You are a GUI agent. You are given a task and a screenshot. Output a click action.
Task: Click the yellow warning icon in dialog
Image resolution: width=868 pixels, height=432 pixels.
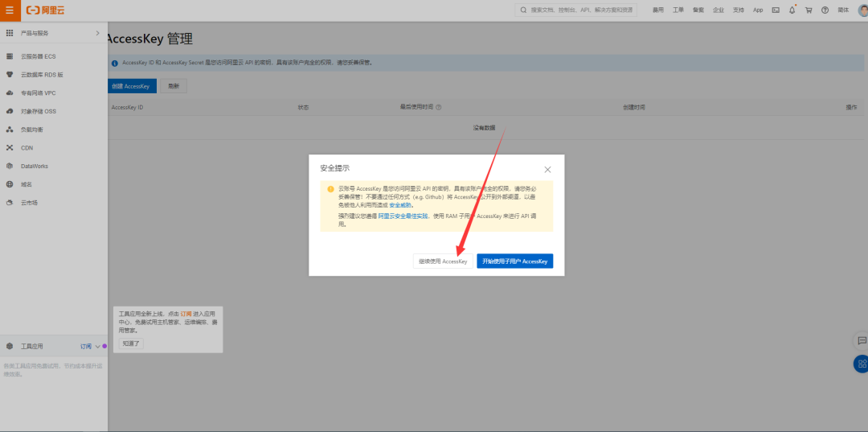330,189
